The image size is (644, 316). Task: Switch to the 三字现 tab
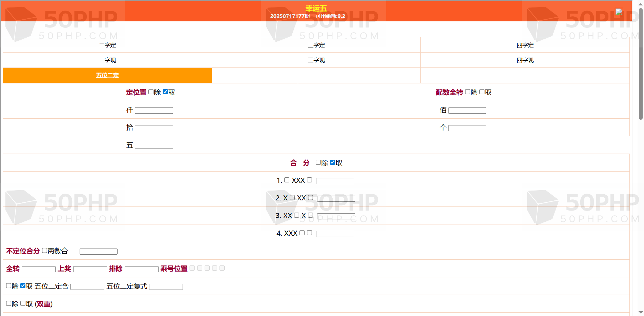click(x=316, y=60)
